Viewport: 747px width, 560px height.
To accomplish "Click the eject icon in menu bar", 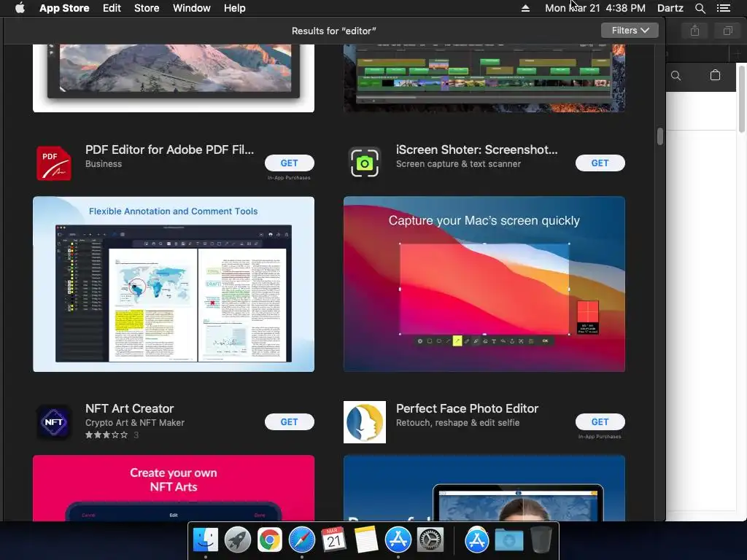I will (x=525, y=8).
